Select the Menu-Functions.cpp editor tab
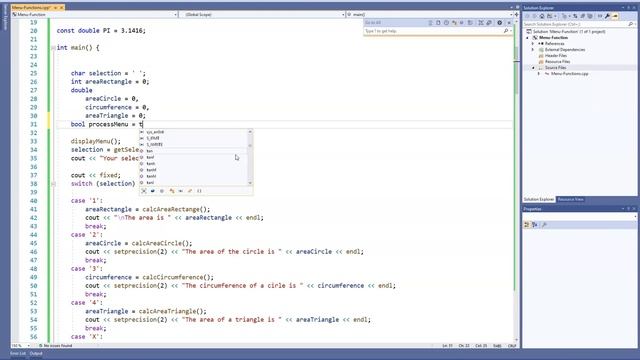640x360 pixels. pyautogui.click(x=31, y=7)
